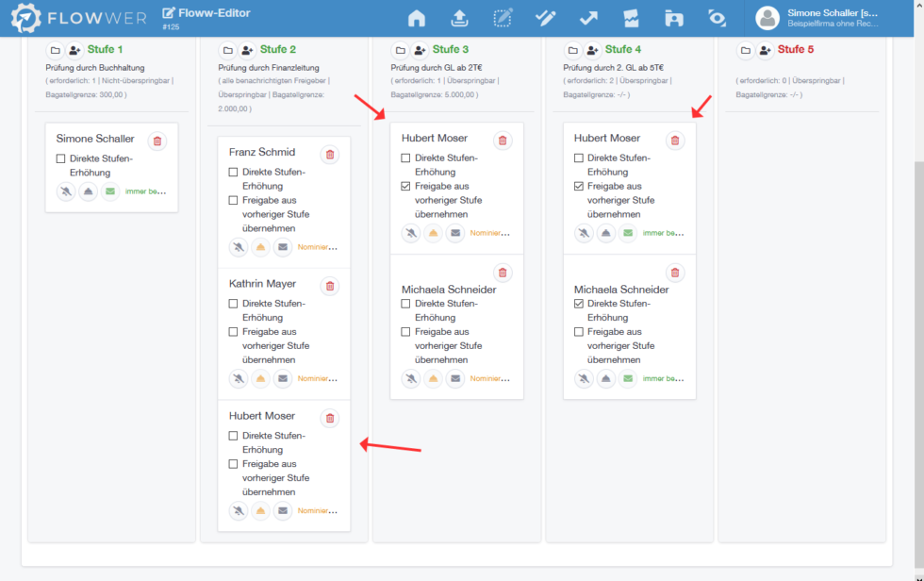Open the home icon in top bar

tap(417, 18)
